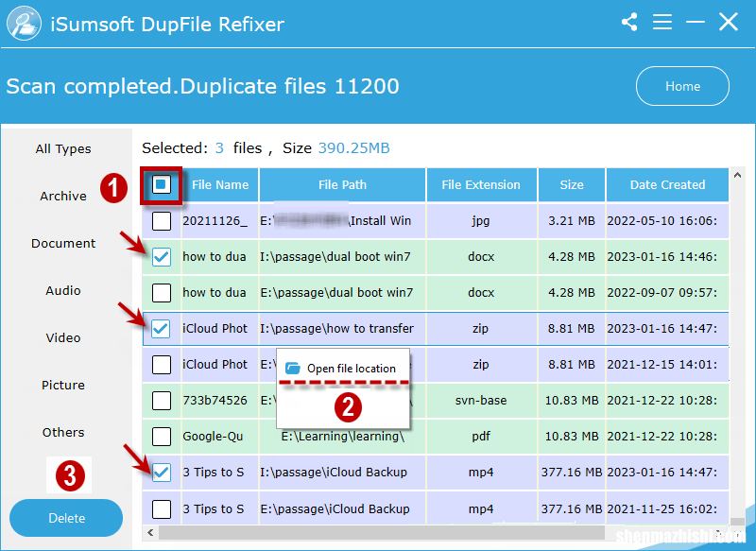Click the share icon in title bar
Viewport: 756px width, 551px height.
click(x=629, y=22)
